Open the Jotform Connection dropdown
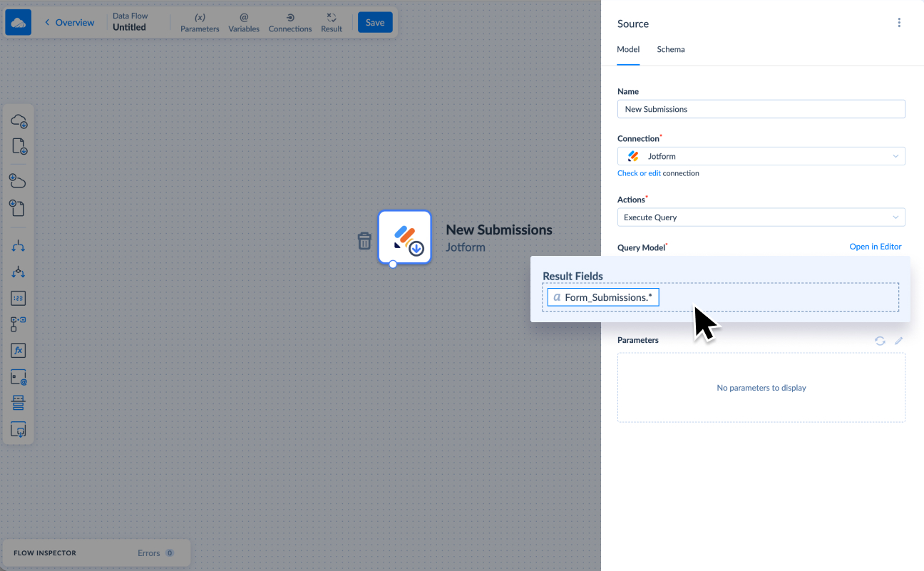924x571 pixels. [x=761, y=156]
